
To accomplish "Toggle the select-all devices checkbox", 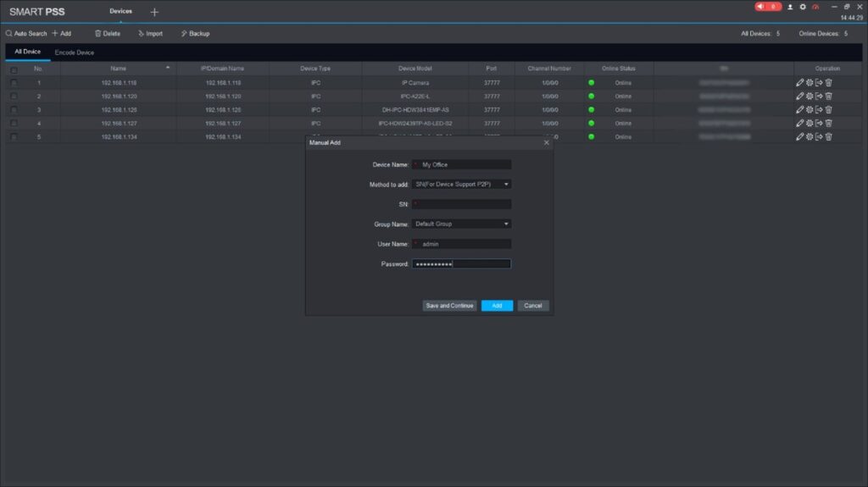I will (x=14, y=69).
